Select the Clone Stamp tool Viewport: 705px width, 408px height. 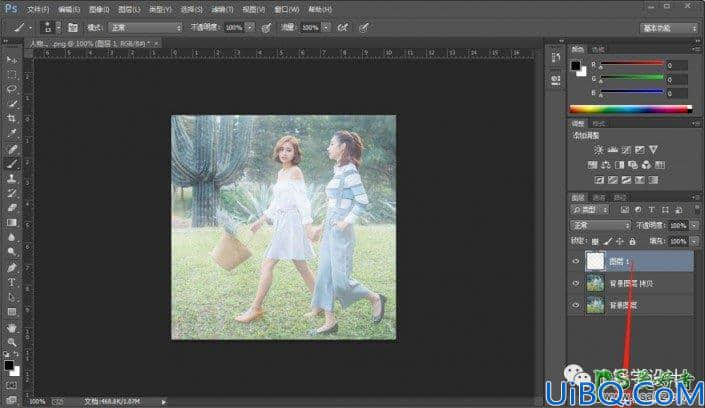click(x=12, y=179)
